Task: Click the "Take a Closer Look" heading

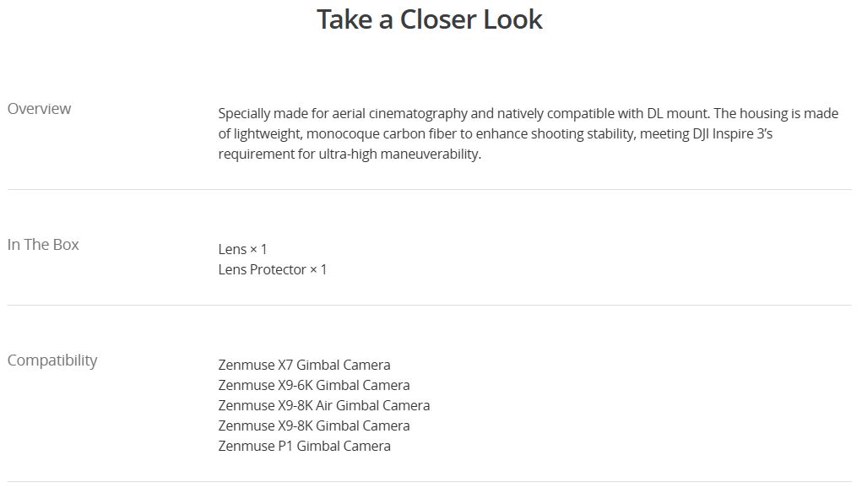Action: [429, 19]
